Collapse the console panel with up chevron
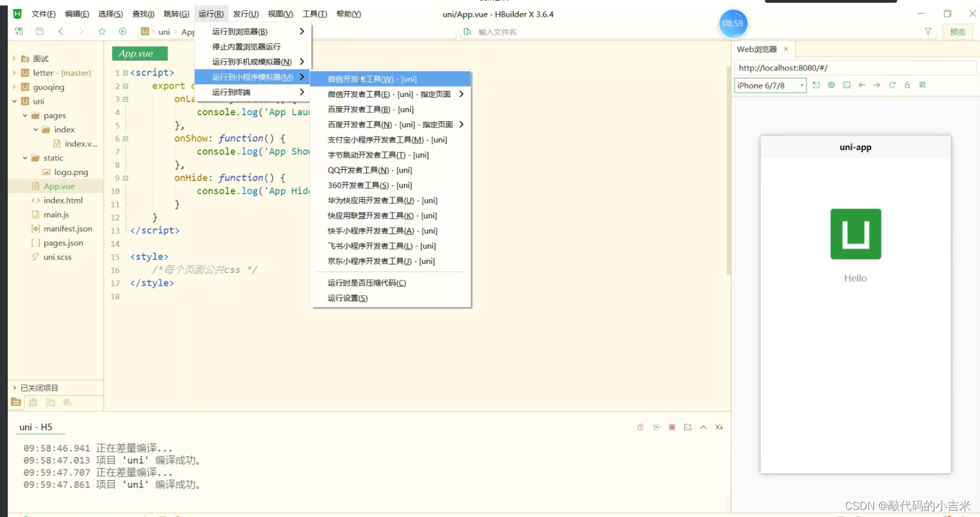The width and height of the screenshot is (980, 517). pyautogui.click(x=703, y=427)
